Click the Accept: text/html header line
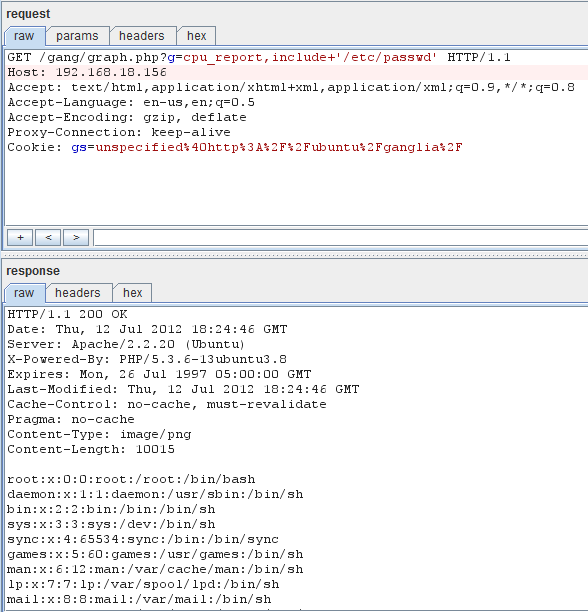This screenshot has width=588, height=612. coord(291,87)
